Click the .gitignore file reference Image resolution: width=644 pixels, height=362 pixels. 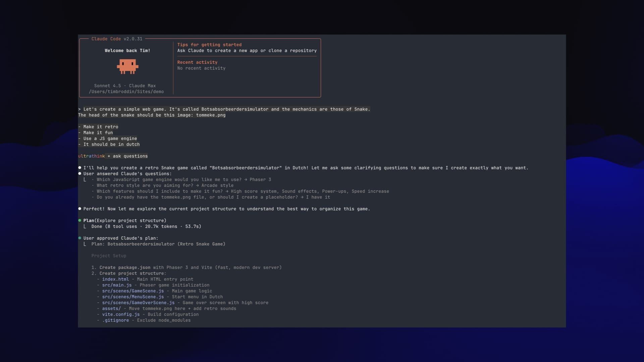115,320
